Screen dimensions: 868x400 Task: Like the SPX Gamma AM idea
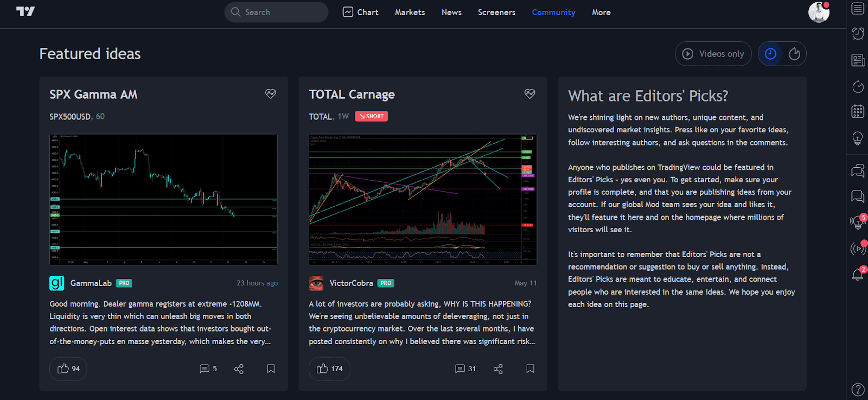pyautogui.click(x=68, y=369)
